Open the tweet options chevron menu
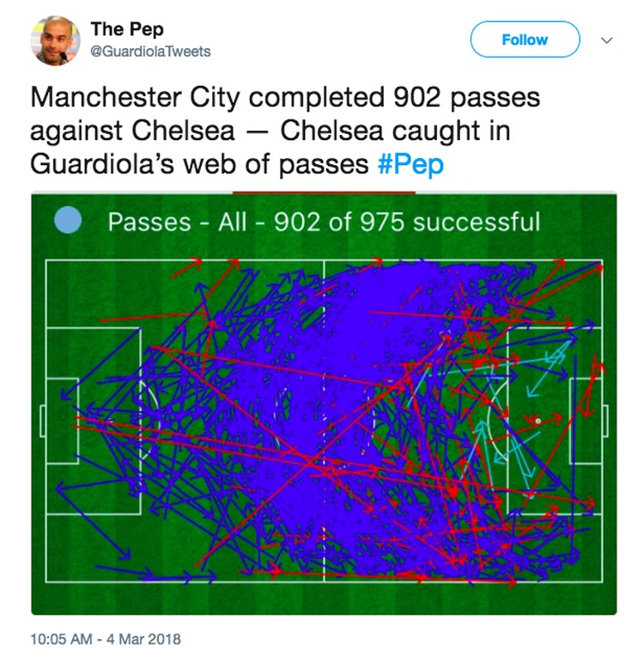The height and width of the screenshot is (659, 644). pos(606,40)
